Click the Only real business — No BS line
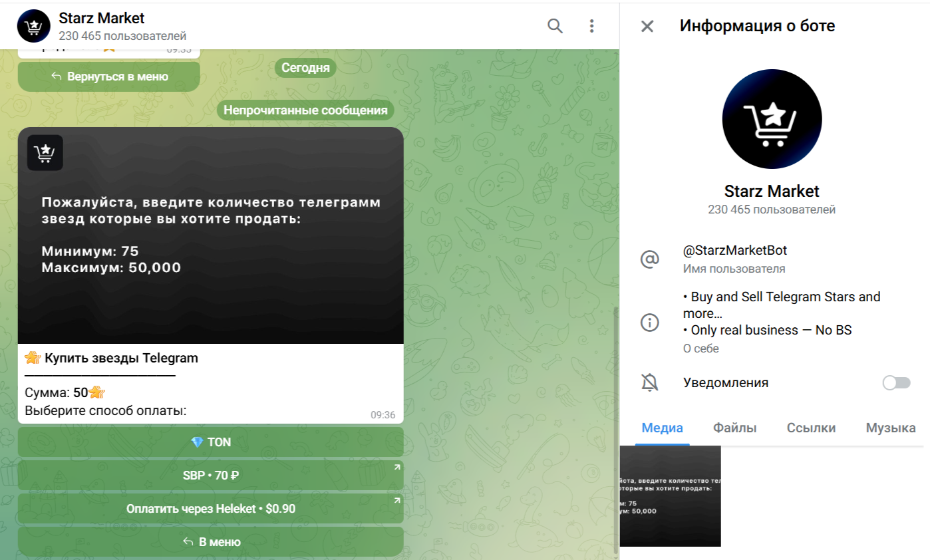The width and height of the screenshot is (930, 560). tap(767, 330)
